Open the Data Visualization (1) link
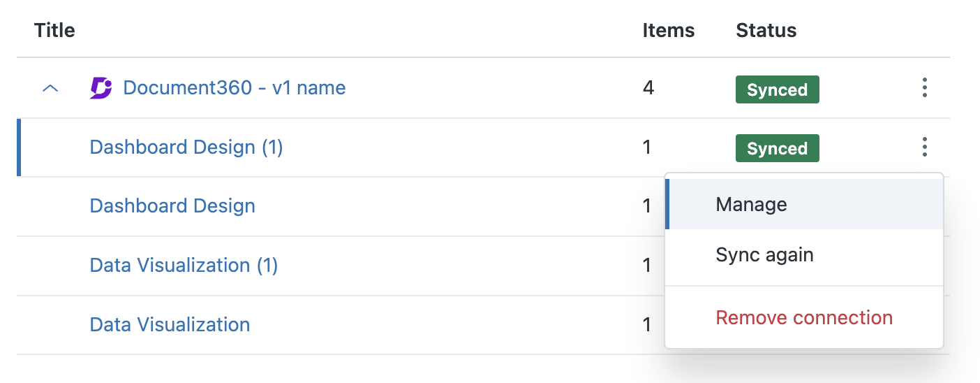Screen dimensions: 980x383 (184, 266)
